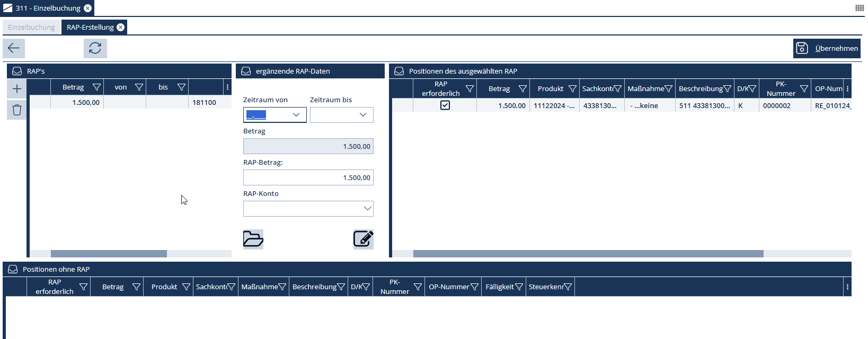Click the back arrow icon

click(14, 48)
